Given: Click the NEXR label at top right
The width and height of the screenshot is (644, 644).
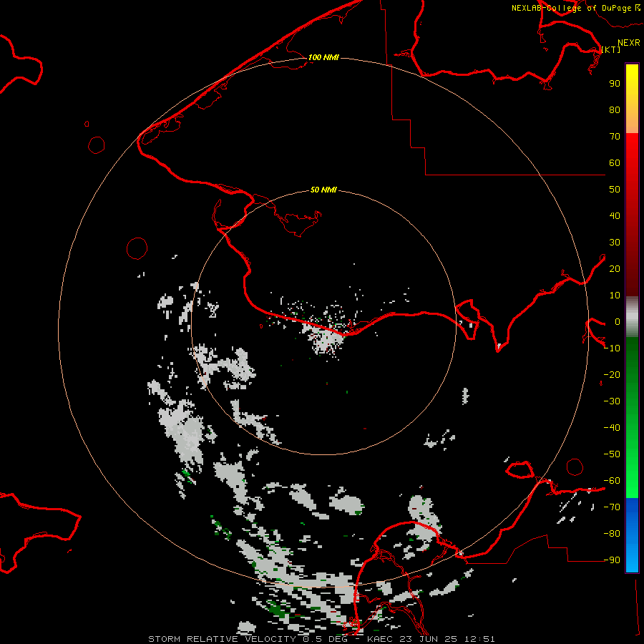Looking at the screenshot, I should coord(629,43).
